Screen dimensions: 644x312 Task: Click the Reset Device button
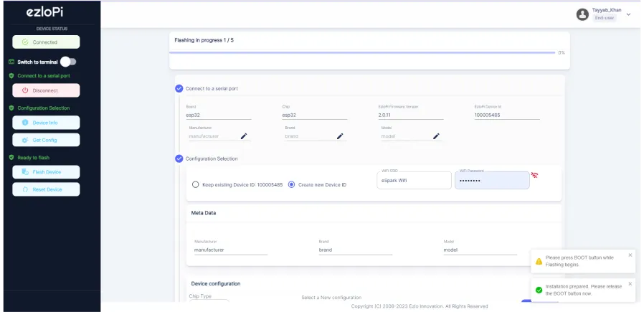(46, 189)
